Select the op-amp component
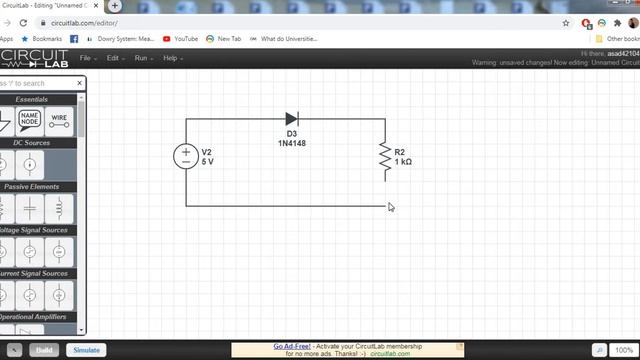 tap(29, 330)
